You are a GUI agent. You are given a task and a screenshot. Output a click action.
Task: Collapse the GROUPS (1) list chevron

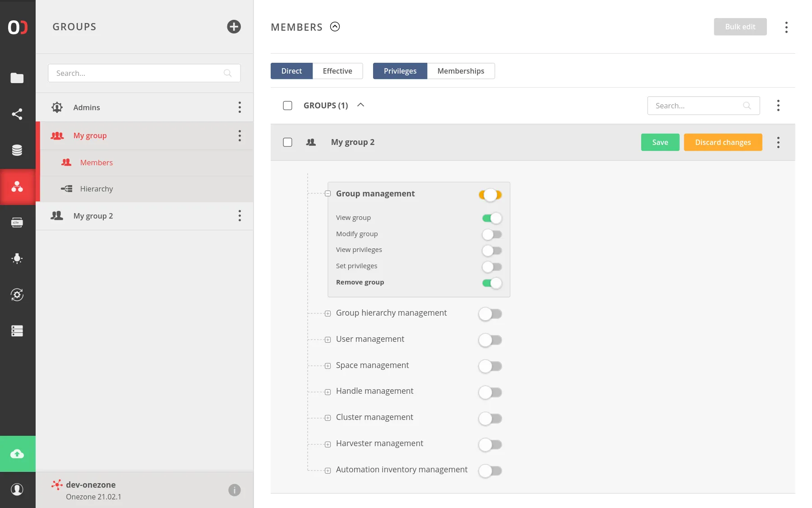(x=360, y=105)
